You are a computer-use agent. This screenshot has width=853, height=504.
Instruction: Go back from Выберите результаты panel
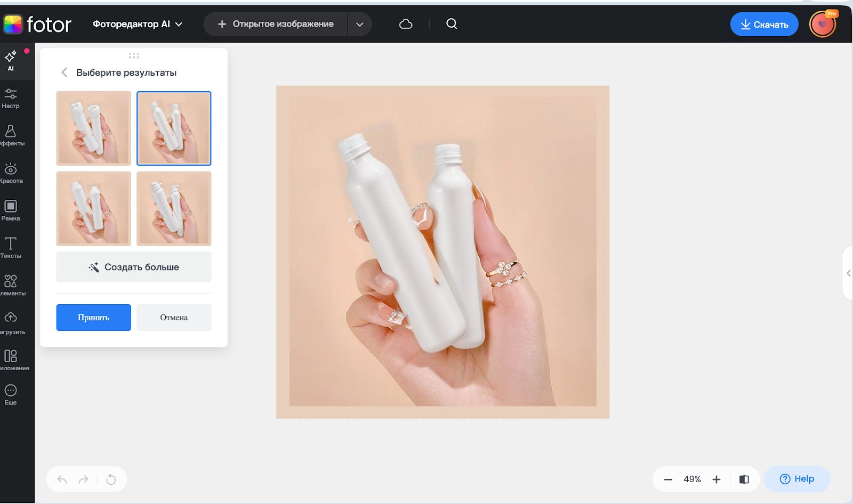click(64, 72)
